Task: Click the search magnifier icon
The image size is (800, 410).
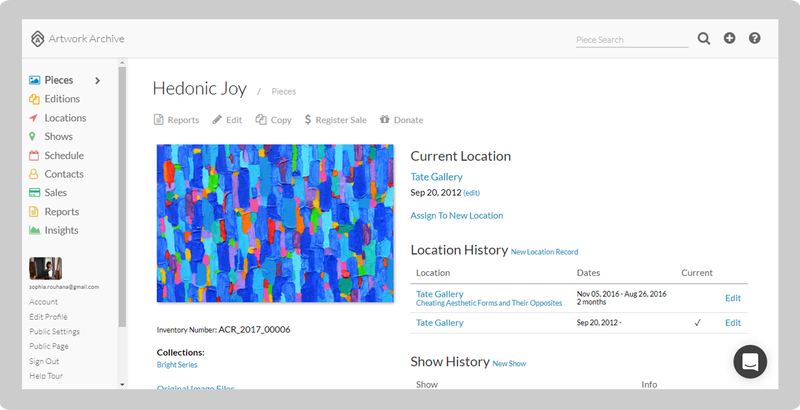Action: pyautogui.click(x=704, y=39)
